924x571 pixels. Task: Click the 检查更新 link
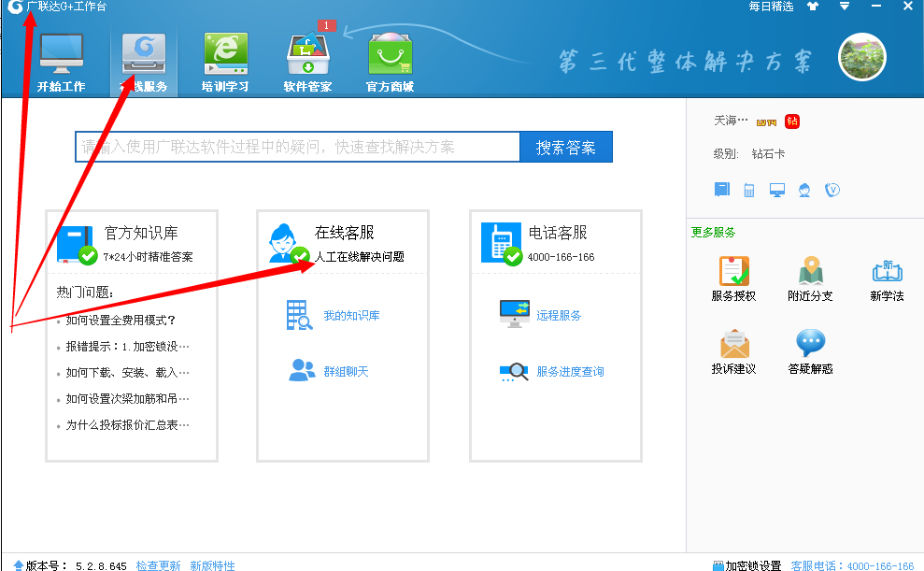[158, 565]
